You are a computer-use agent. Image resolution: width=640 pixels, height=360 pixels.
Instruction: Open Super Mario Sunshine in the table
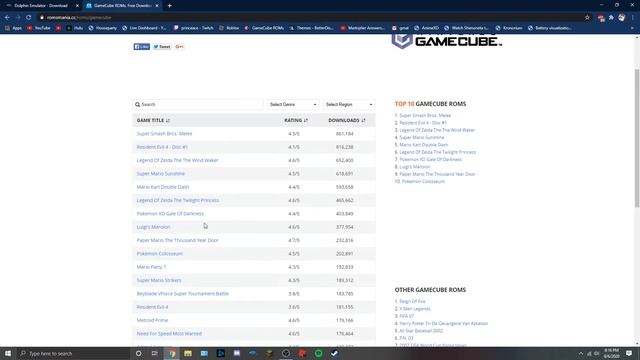tap(160, 174)
